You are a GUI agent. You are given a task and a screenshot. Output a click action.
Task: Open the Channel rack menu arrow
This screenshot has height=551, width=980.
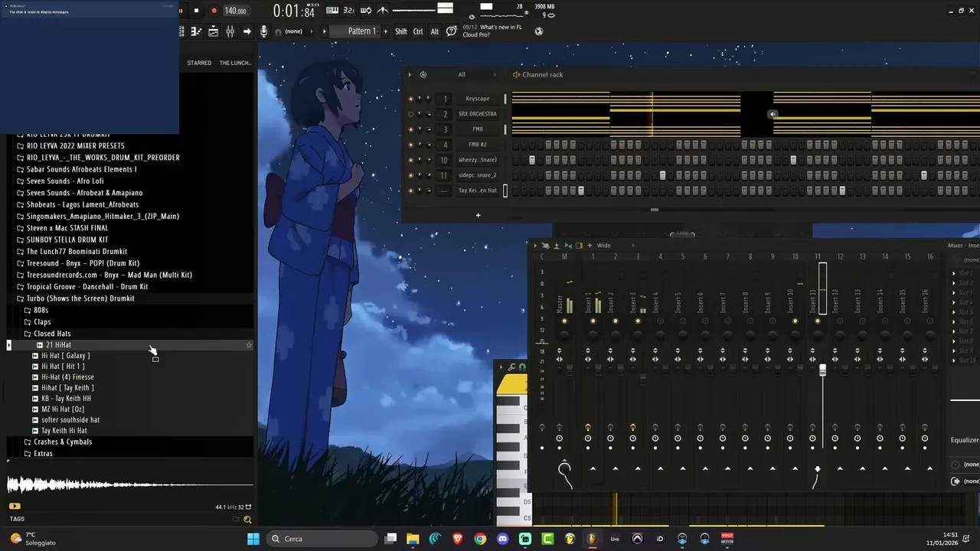pos(410,74)
